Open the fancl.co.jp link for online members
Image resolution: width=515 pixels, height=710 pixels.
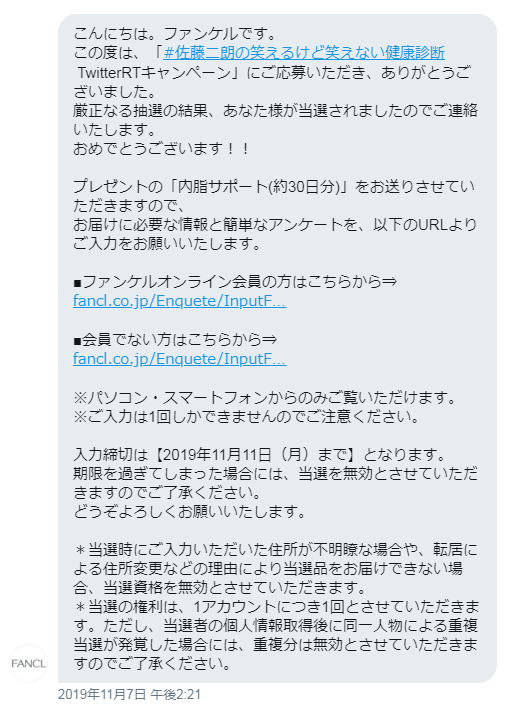click(180, 301)
